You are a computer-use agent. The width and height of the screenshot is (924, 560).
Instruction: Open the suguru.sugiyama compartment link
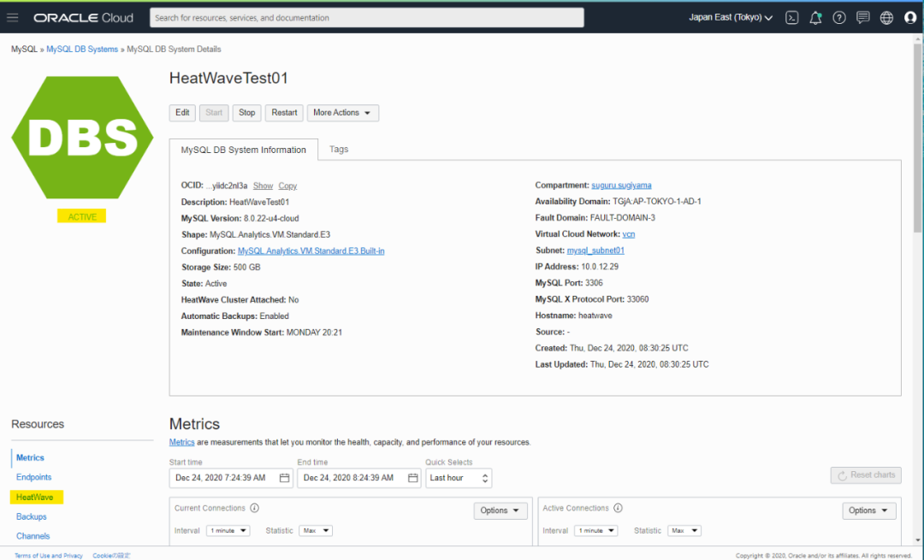point(621,185)
